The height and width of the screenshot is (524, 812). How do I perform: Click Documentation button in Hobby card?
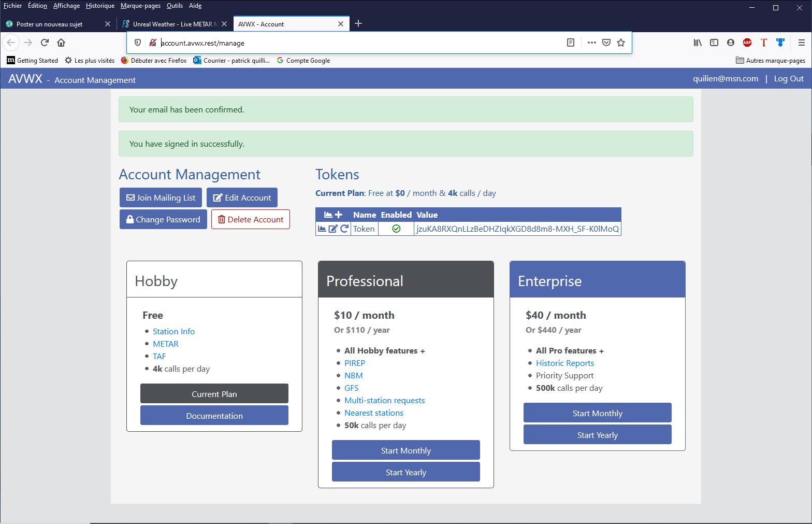coord(214,416)
